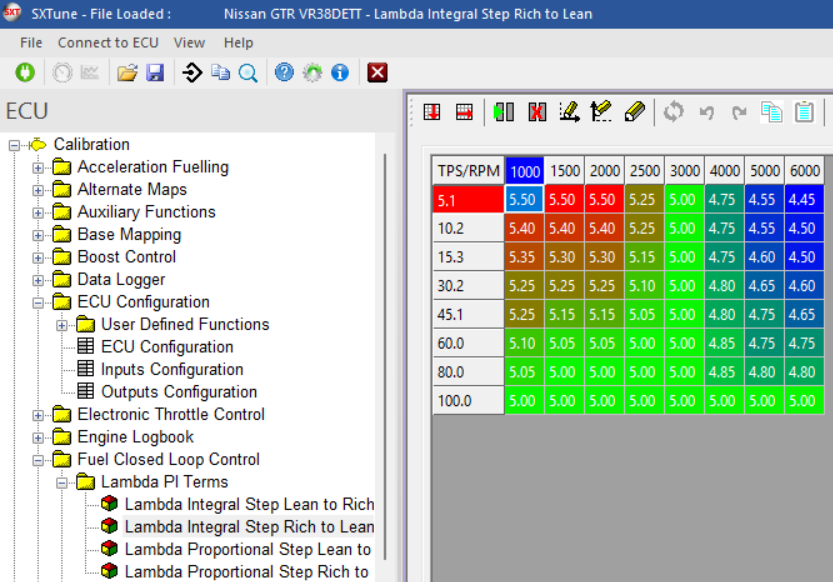
Task: Select the ECU Configuration table item
Action: (167, 347)
